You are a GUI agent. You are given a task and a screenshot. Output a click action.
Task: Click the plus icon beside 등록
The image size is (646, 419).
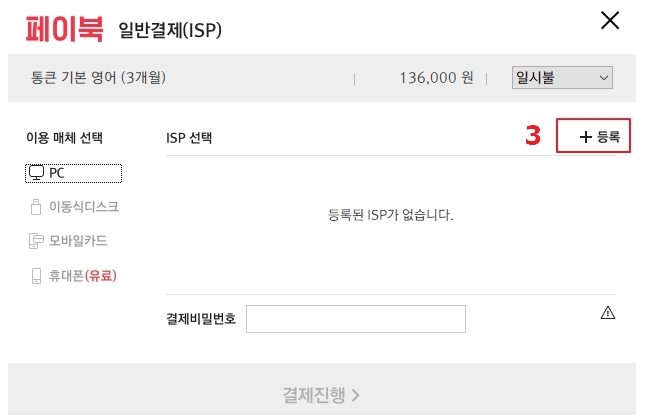point(585,137)
